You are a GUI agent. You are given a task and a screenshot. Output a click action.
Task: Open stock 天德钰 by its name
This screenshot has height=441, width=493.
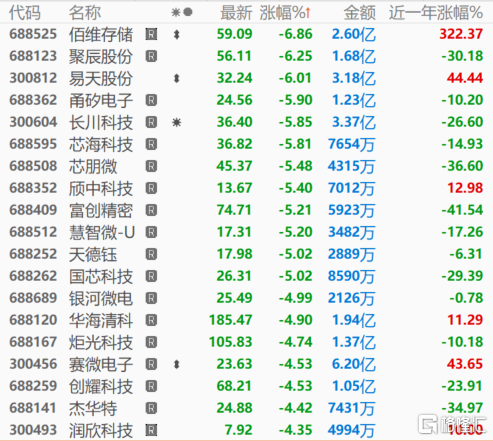(93, 254)
